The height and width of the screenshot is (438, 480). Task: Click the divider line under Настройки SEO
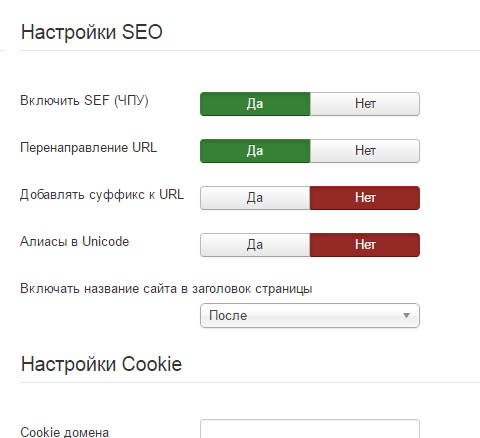250,51
